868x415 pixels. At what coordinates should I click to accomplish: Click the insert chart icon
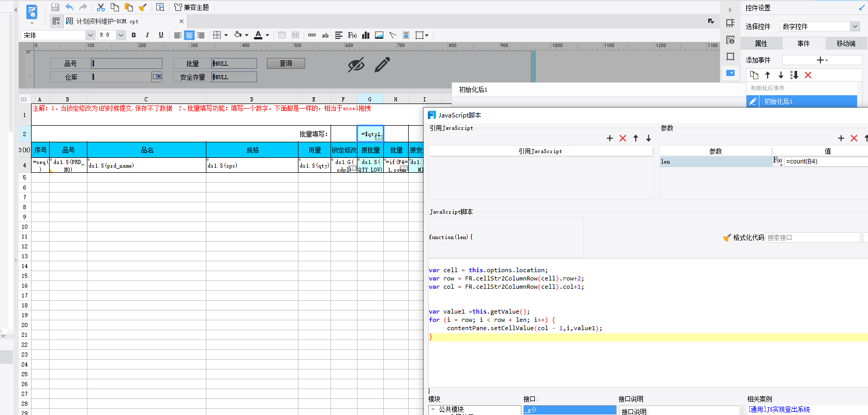[x=366, y=35]
